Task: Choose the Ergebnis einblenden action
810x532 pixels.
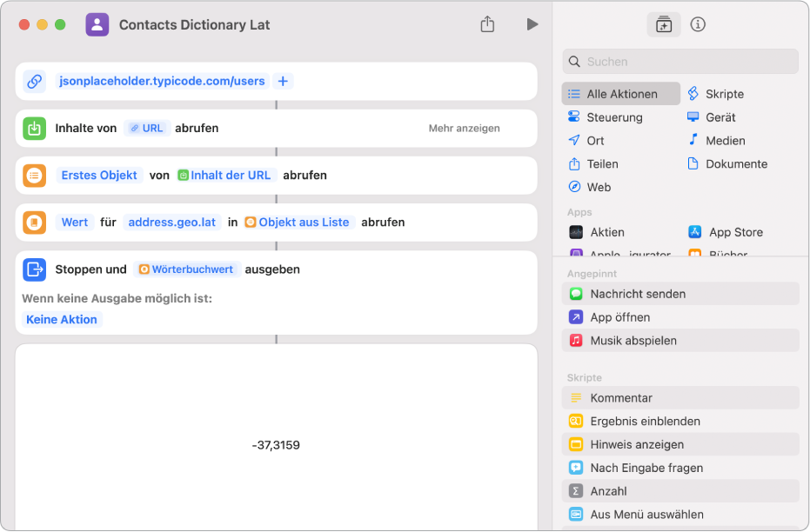Action: pos(680,421)
